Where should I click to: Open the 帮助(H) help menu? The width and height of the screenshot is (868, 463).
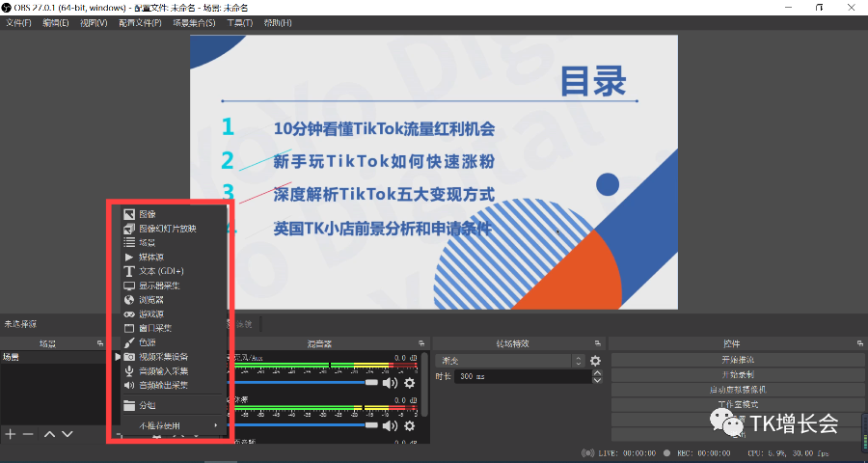[278, 23]
